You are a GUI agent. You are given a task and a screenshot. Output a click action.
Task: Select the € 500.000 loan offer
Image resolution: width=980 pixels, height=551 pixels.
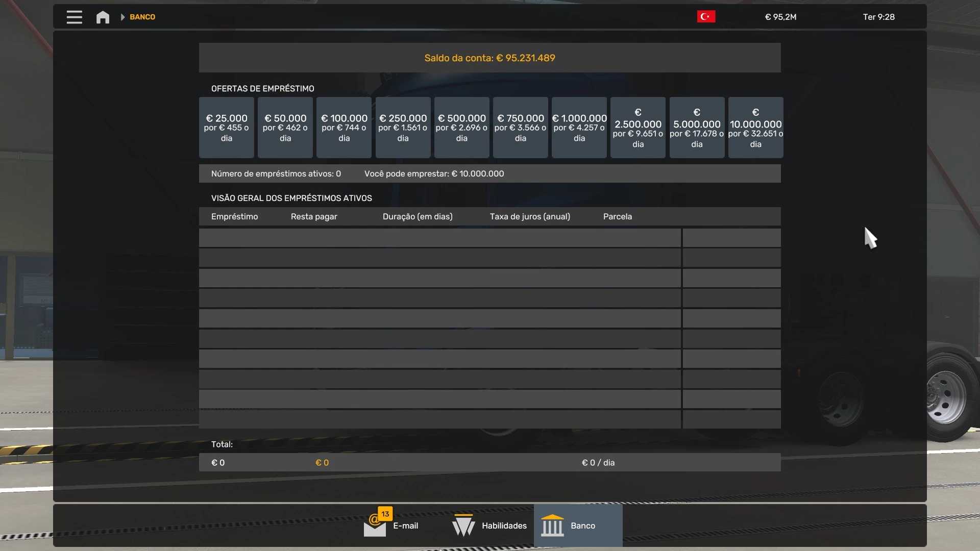[461, 128]
